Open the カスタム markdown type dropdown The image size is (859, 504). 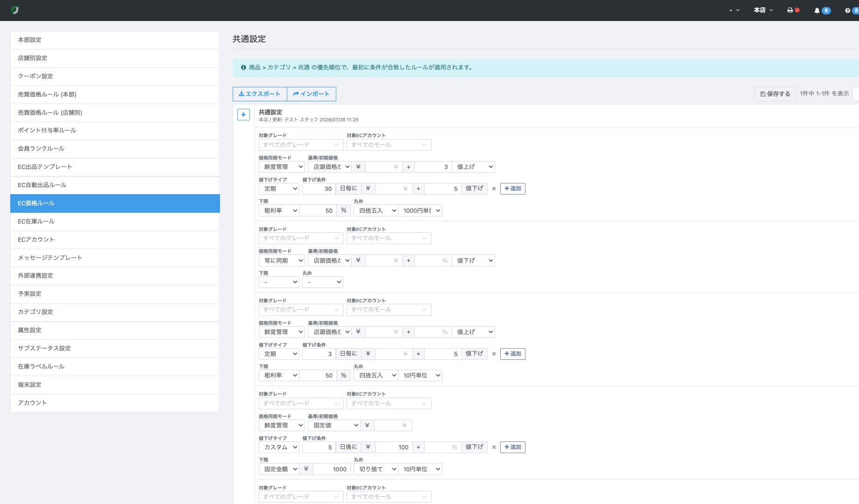click(x=279, y=447)
